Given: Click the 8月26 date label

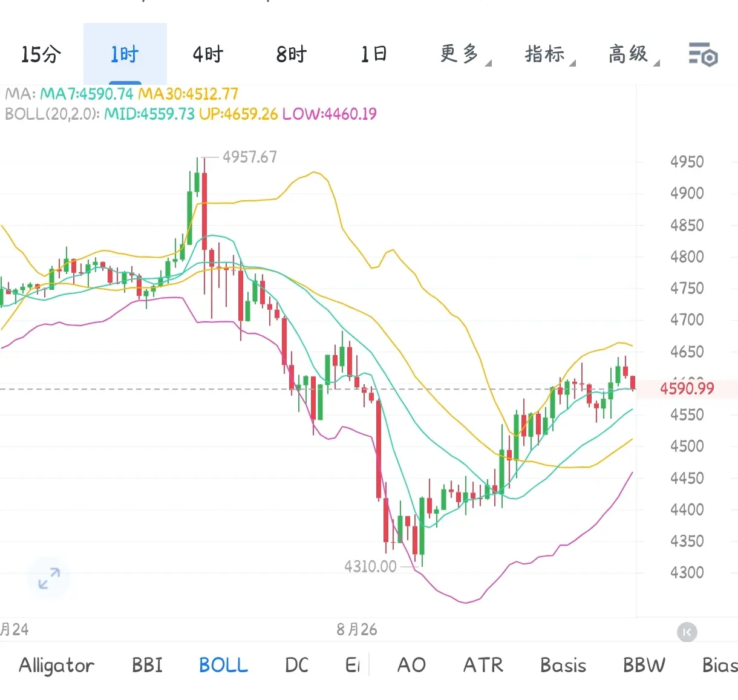Looking at the screenshot, I should [x=357, y=630].
